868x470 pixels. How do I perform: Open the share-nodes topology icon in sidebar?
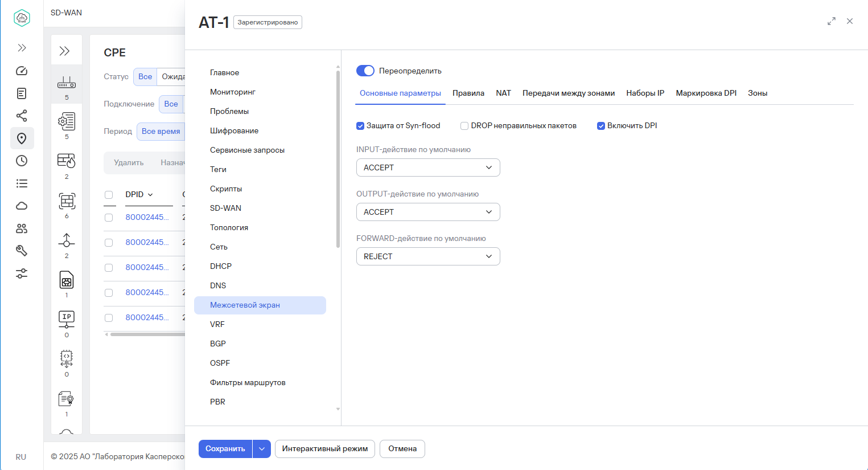[x=22, y=116]
